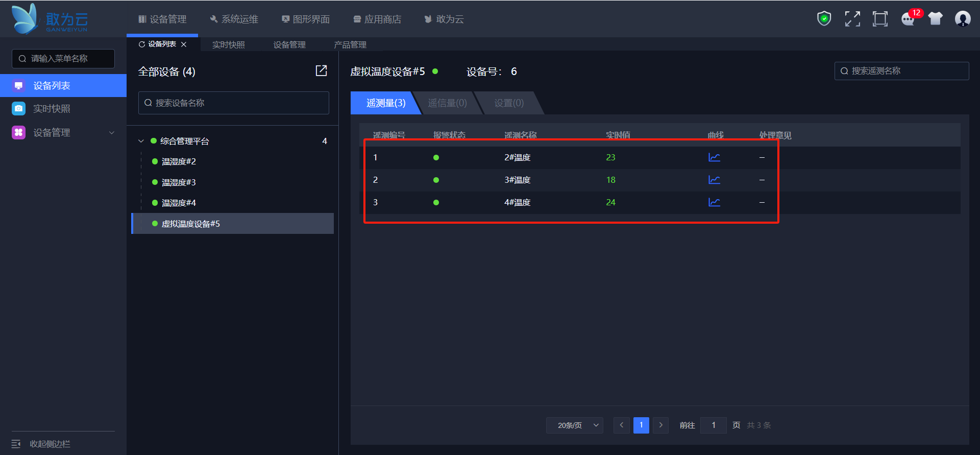This screenshot has width=980, height=455.
Task: Open the 图形界面 top menu
Action: click(306, 19)
